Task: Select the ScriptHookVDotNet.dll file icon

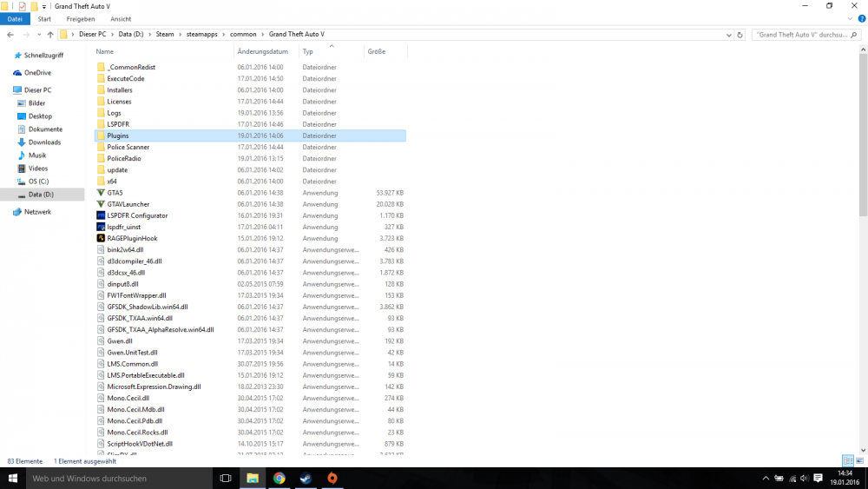Action: point(101,444)
